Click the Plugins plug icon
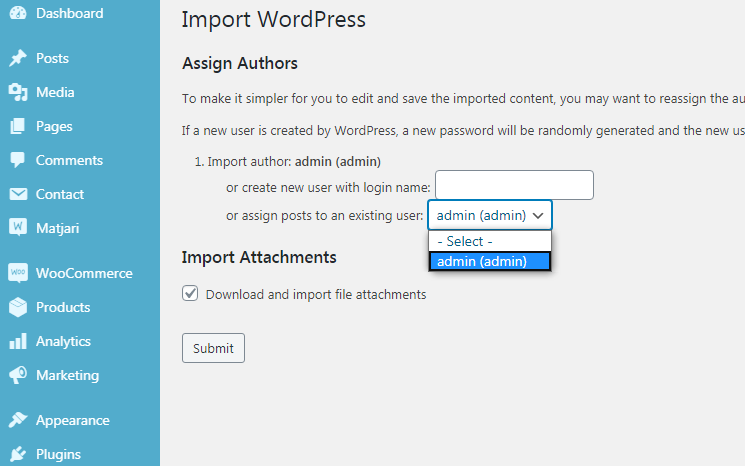This screenshot has width=745, height=466. [x=18, y=454]
